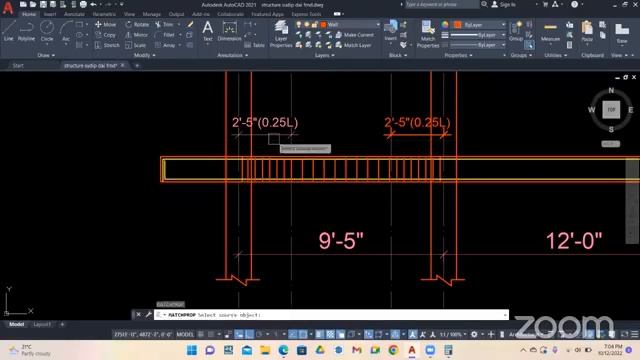Open the workspace switching gear in status bar
The width and height of the screenshot is (640, 360).
474,334
